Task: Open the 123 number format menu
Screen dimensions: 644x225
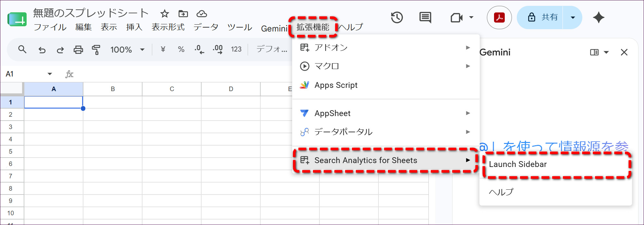Action: [x=236, y=49]
